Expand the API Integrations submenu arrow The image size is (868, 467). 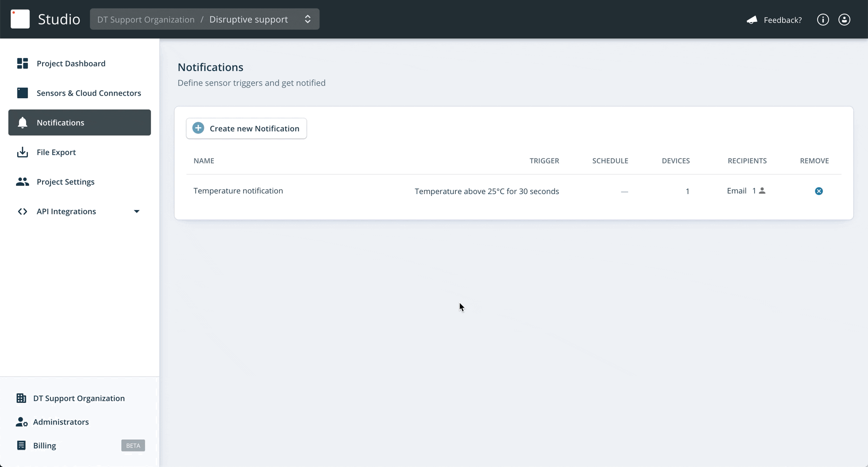tap(137, 211)
